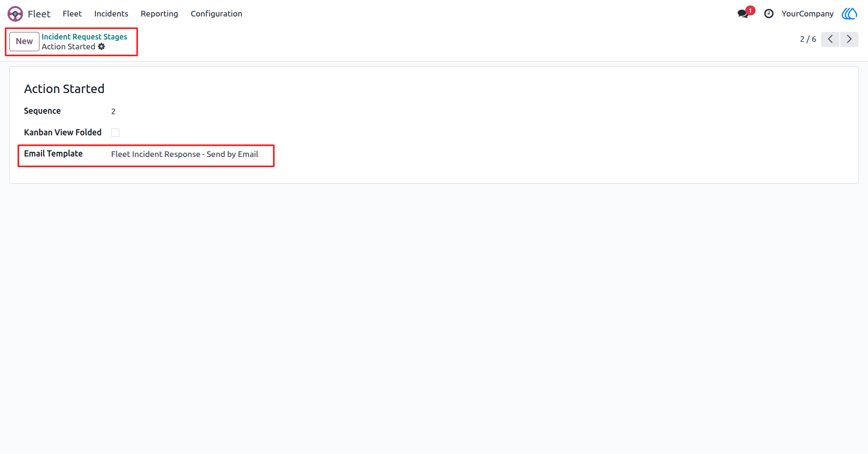Image resolution: width=868 pixels, height=454 pixels.
Task: Open the gear actions menu beside Action Started
Action: 101,47
